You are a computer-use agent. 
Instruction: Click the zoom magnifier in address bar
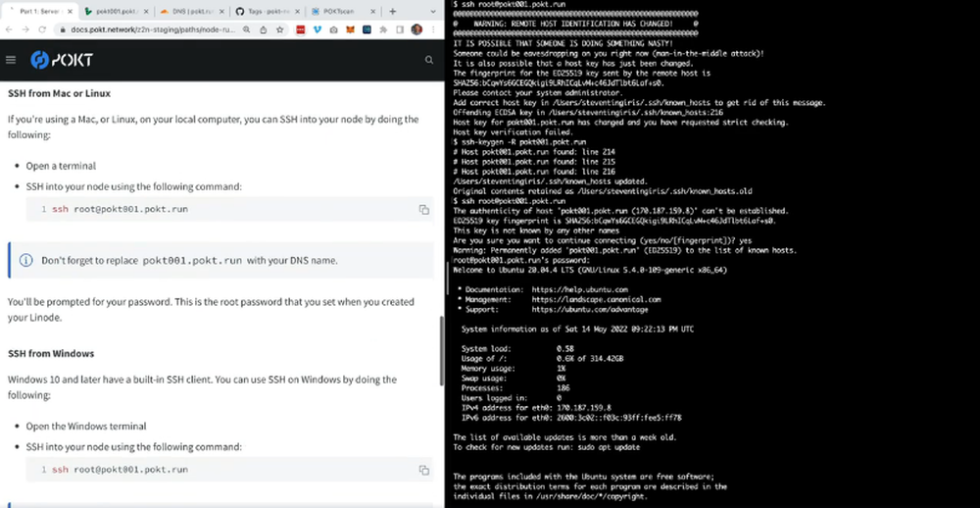click(x=247, y=29)
